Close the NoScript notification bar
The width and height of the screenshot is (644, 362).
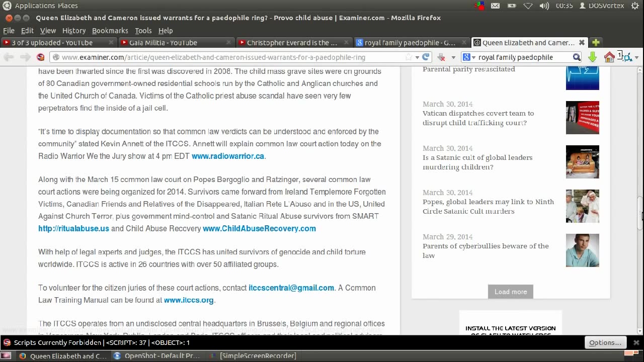pos(636,342)
